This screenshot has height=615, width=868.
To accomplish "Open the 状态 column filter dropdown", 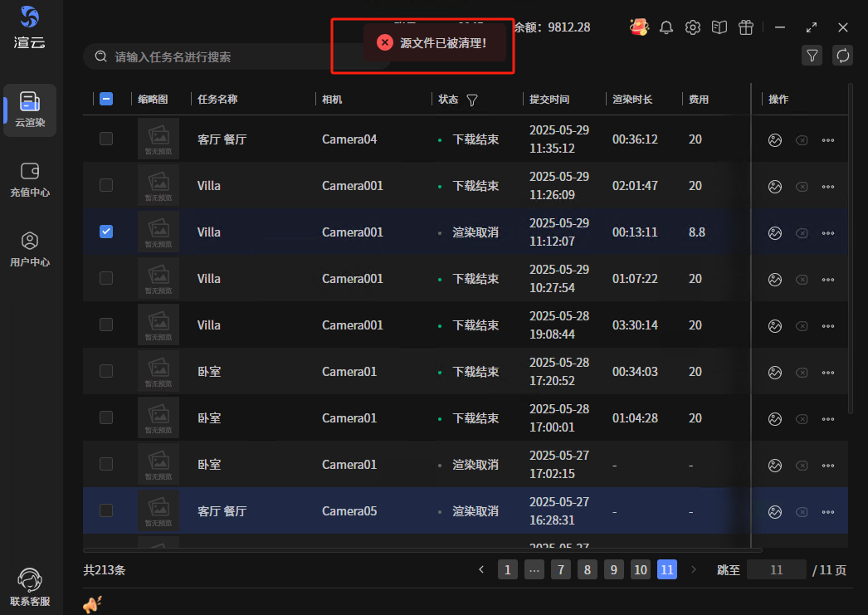I will (472, 100).
